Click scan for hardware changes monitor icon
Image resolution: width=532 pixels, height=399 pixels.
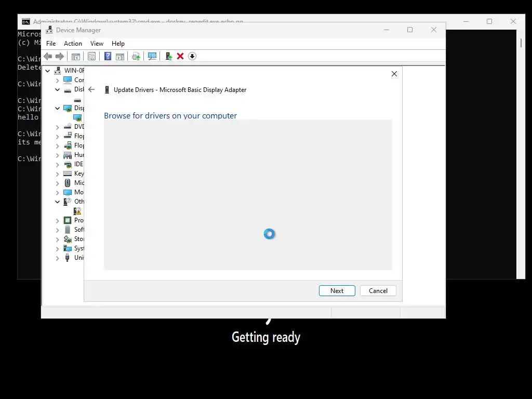click(x=152, y=56)
